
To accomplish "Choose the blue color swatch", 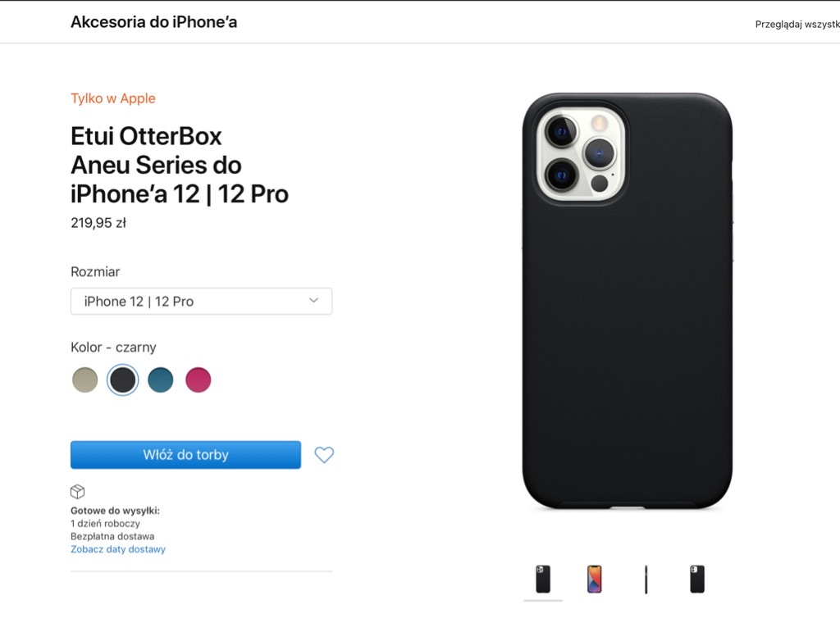I will 161,380.
